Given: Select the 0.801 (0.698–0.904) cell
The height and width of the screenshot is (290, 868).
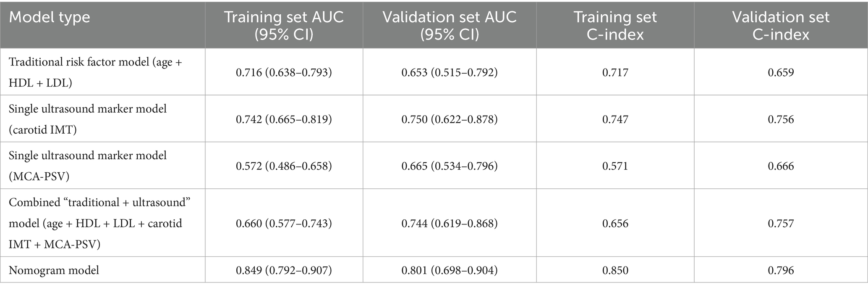Looking at the screenshot, I should click(450, 270).
